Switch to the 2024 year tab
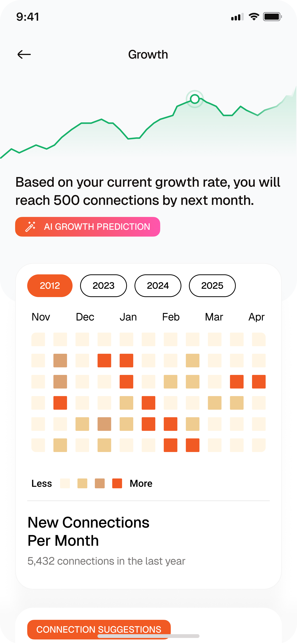The image size is (297, 644). [158, 286]
